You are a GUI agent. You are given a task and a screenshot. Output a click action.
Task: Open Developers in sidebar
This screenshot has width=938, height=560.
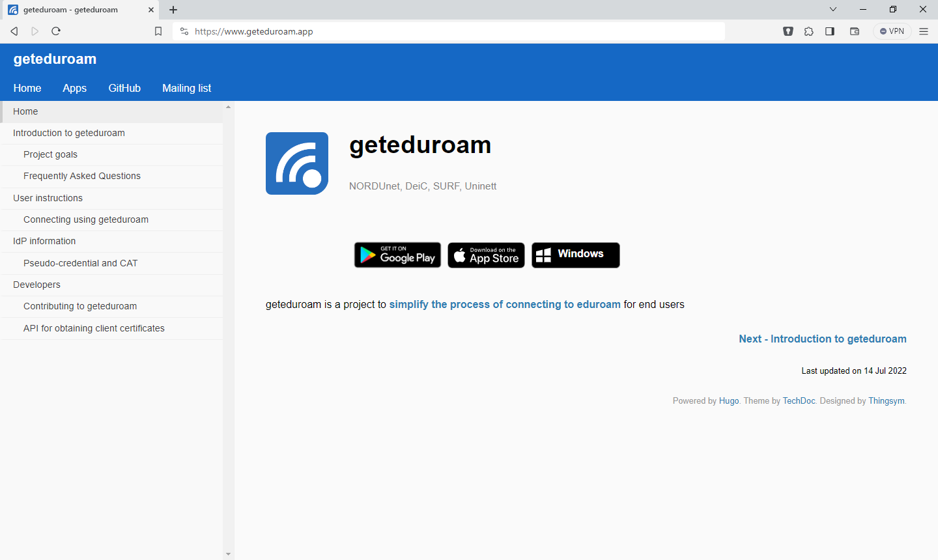click(111, 285)
